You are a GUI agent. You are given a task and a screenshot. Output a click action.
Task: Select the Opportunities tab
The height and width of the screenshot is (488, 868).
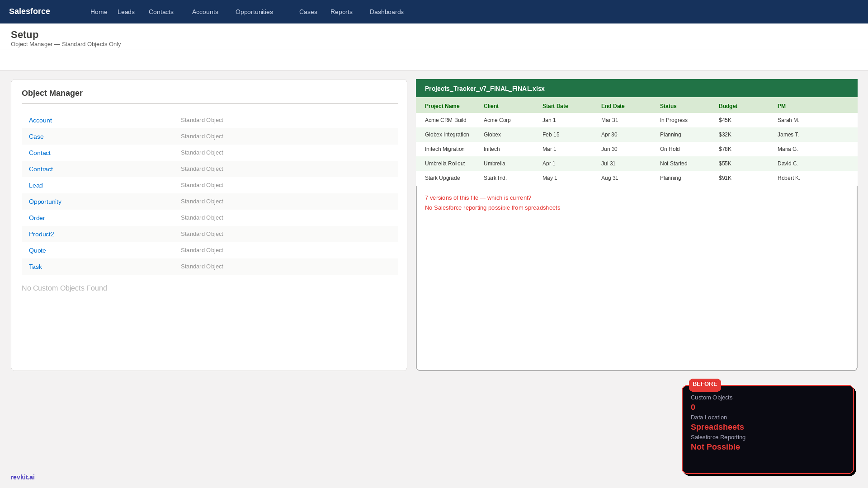coord(254,12)
